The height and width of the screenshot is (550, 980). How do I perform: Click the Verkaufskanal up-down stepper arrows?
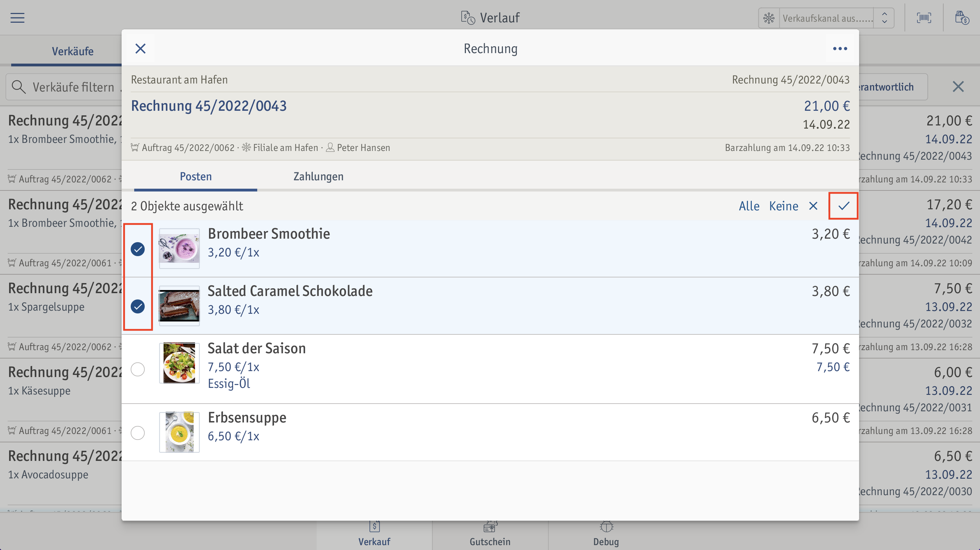(885, 18)
